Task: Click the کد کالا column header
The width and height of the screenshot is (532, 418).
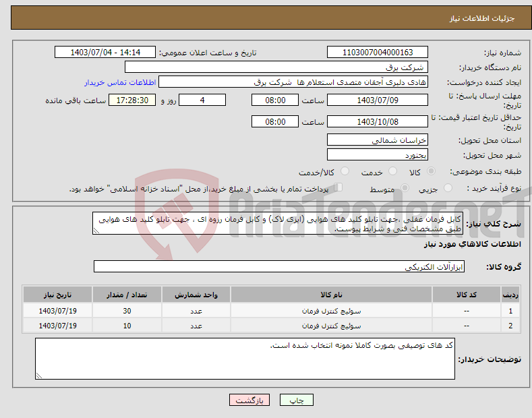Action: point(467,295)
